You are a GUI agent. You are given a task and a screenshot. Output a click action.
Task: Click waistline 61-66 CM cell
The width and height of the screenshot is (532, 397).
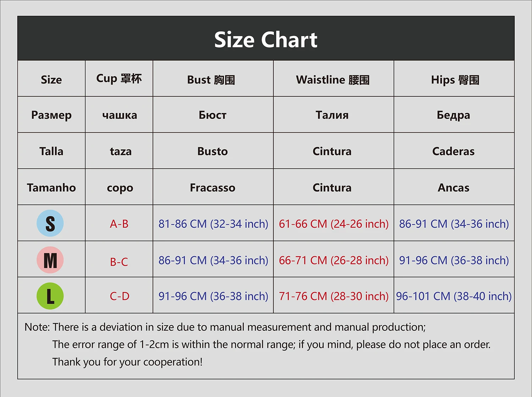coord(334,223)
